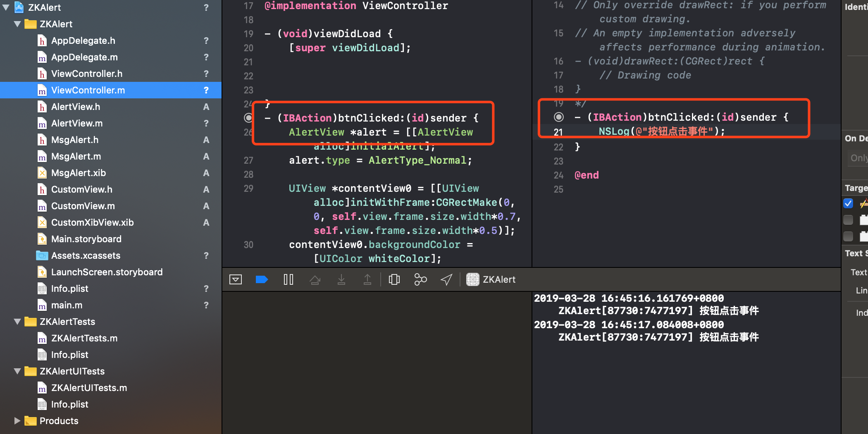
Task: Click the CustomXibView.xib file icon
Action: [42, 222]
